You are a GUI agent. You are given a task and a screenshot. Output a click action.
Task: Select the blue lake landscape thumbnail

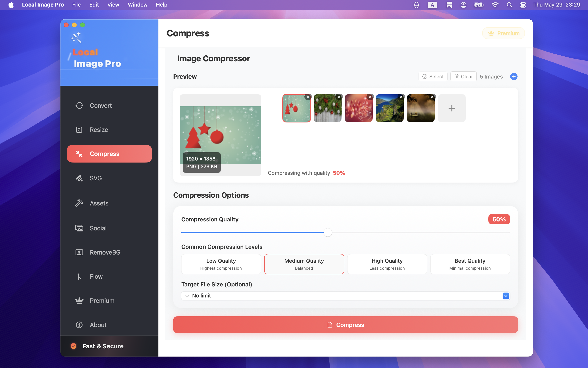pyautogui.click(x=390, y=108)
